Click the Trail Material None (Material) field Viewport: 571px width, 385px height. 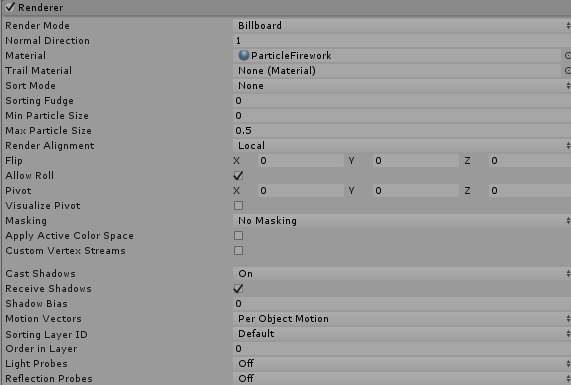click(397, 71)
